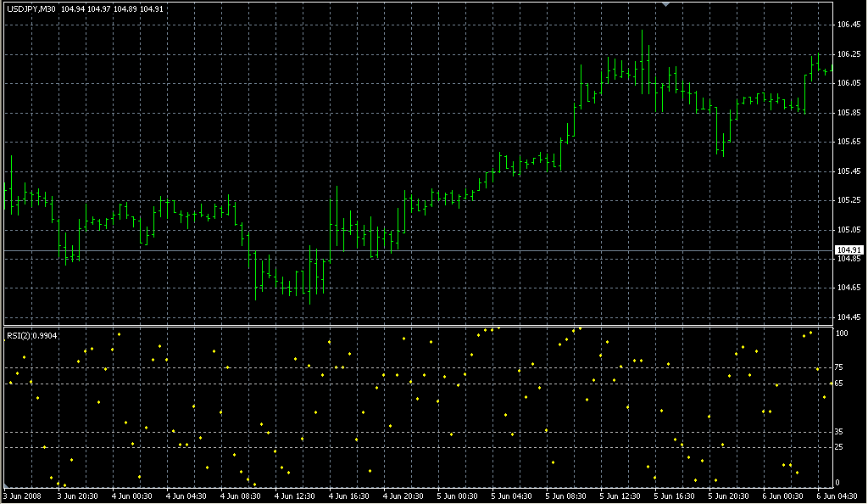The width and height of the screenshot is (868, 504).
Task: Click the USDJPY,M30 chart title label
Action: 30,8
